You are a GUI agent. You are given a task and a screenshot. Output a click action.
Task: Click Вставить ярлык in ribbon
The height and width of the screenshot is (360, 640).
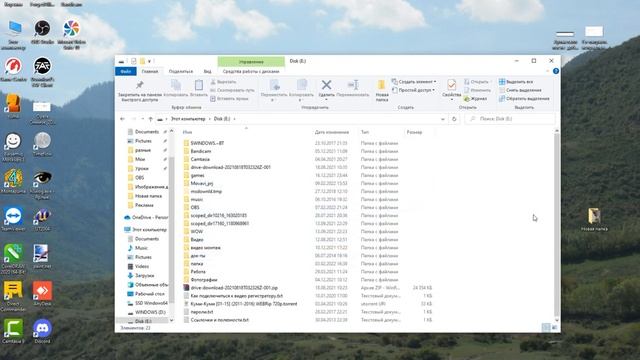click(229, 99)
